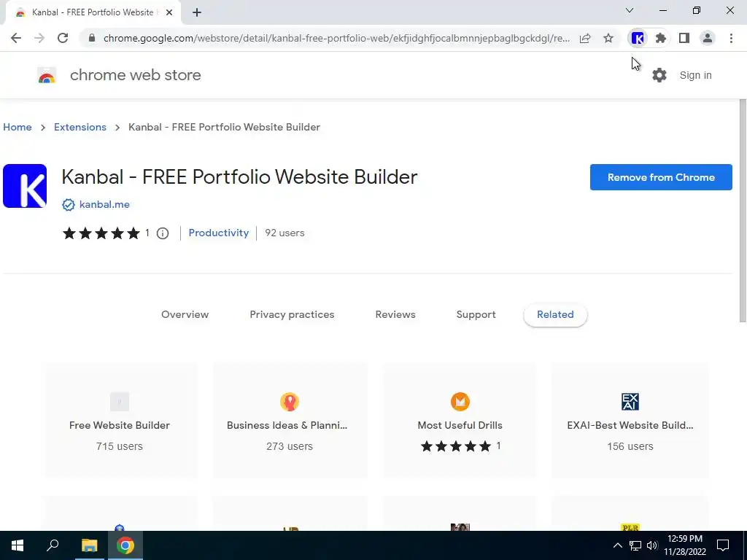The width and height of the screenshot is (747, 560).
Task: Open the Windows Start menu
Action: [x=18, y=545]
